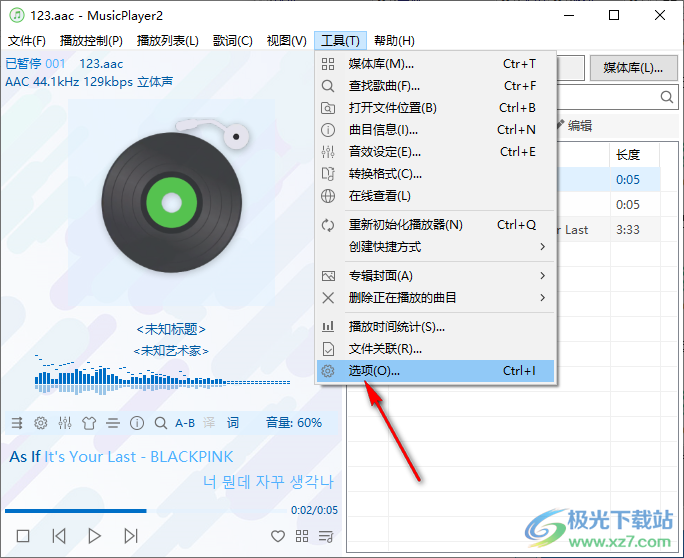Screen dimensions: 684x558
Task: Click the stop playback button
Action: coord(23,536)
